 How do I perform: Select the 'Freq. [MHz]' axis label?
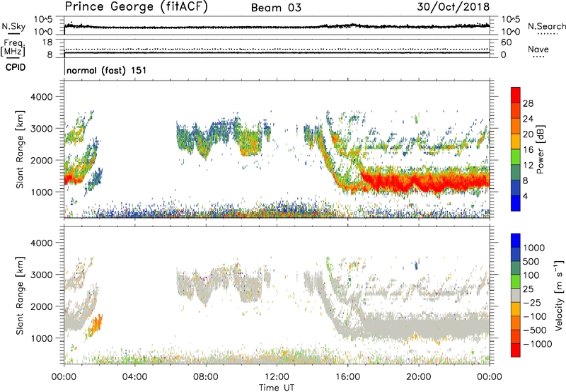[x=13, y=47]
